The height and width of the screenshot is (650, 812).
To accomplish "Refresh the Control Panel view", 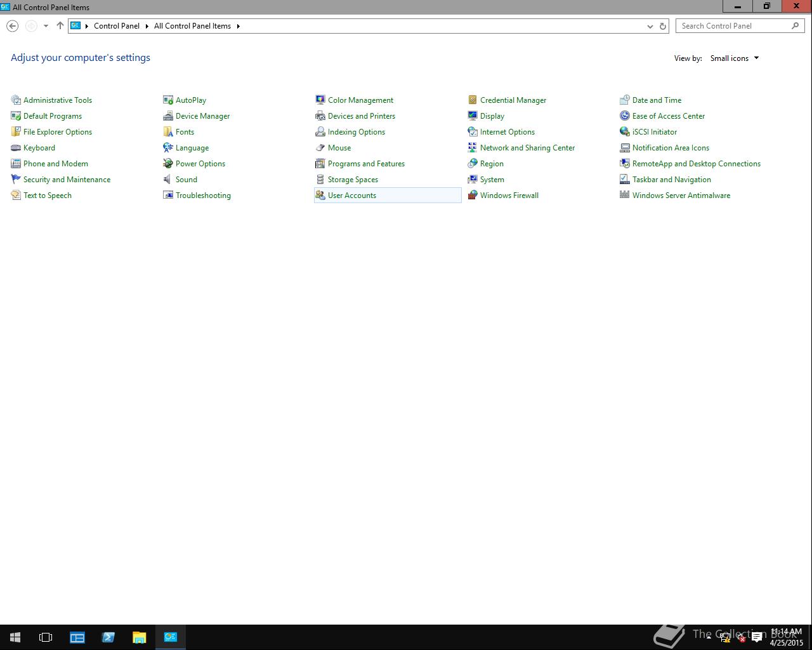I will point(663,26).
